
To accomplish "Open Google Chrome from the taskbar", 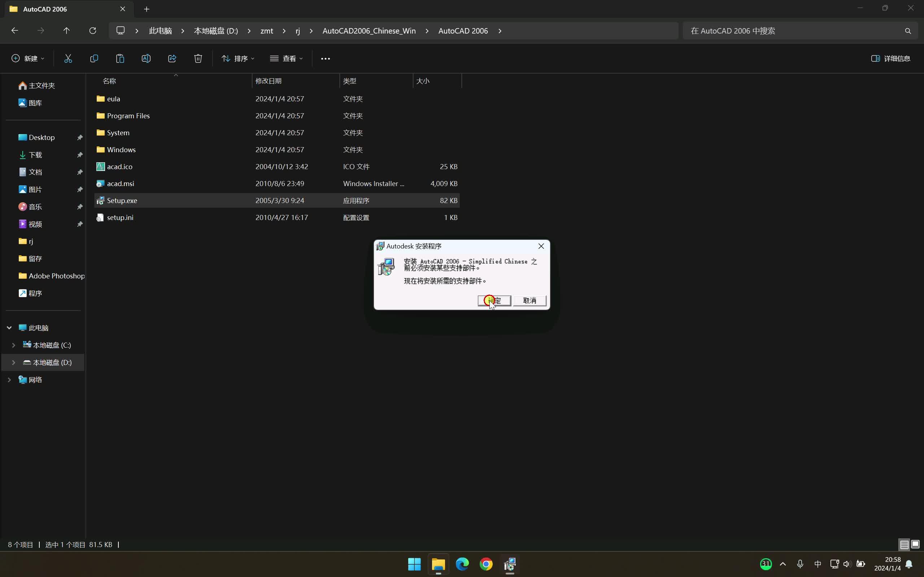I will (x=486, y=564).
